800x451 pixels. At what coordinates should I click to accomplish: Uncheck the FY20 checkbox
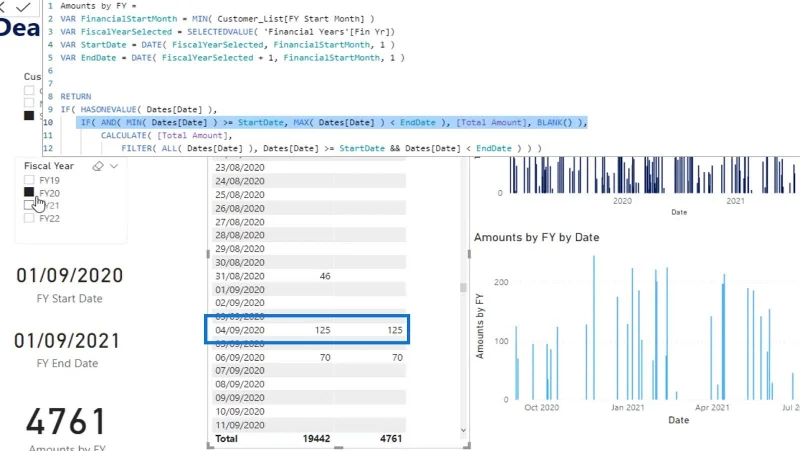(29, 192)
